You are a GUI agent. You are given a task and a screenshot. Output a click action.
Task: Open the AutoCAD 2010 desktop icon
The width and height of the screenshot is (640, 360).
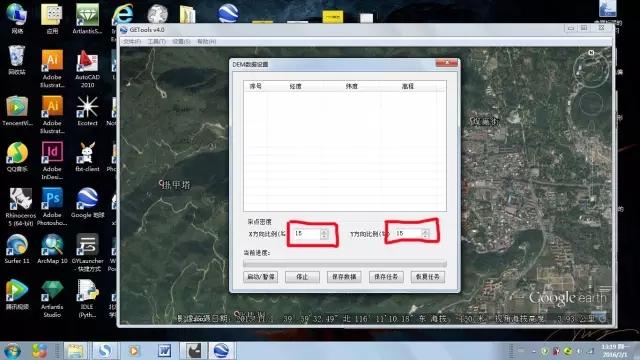[x=87, y=69]
